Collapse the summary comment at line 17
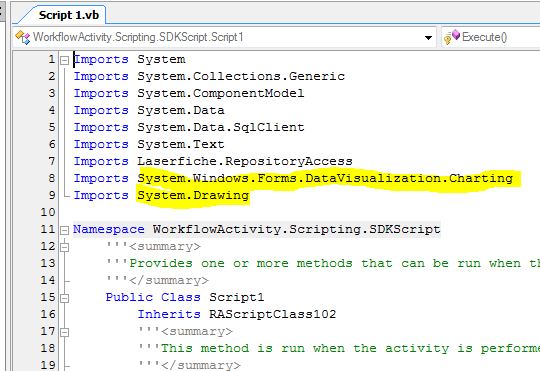540x371 pixels. click(x=64, y=332)
